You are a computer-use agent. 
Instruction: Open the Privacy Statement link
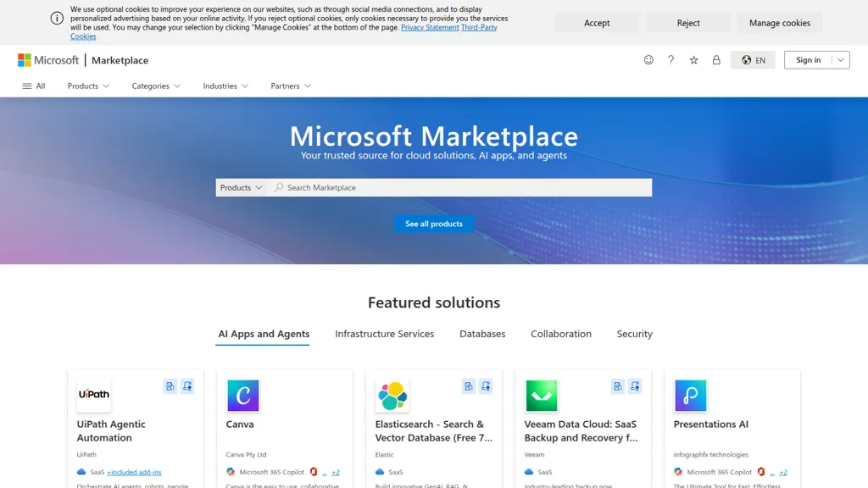(430, 27)
